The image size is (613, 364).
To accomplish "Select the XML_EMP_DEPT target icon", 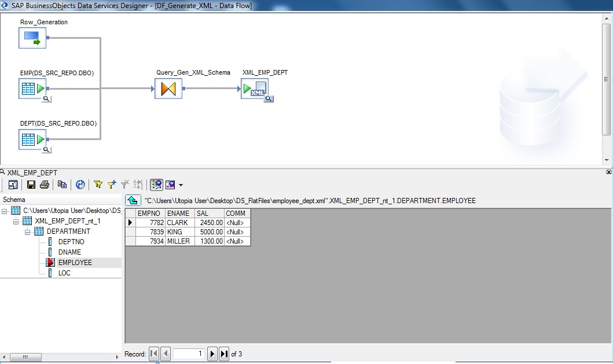I will pyautogui.click(x=255, y=89).
